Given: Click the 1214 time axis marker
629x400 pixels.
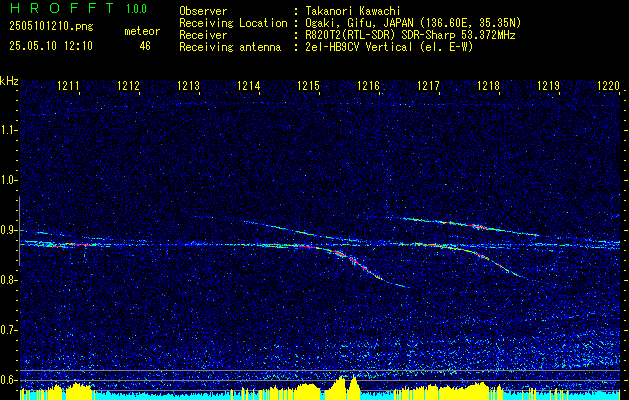Looking at the screenshot, I should click(x=249, y=85).
